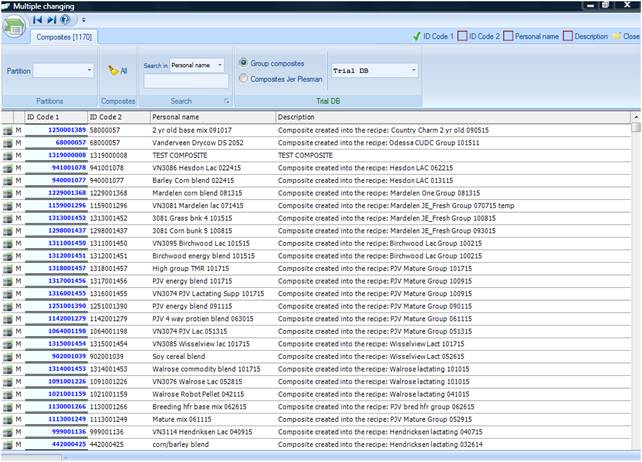The width and height of the screenshot is (642, 462).
Task: Sort by Personal name column header
Action: click(x=213, y=117)
